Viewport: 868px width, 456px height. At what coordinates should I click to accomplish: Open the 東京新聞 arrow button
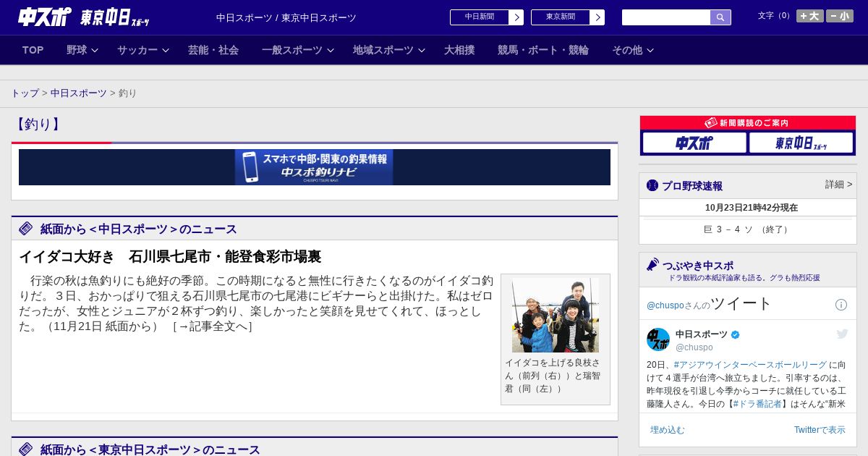[x=597, y=17]
